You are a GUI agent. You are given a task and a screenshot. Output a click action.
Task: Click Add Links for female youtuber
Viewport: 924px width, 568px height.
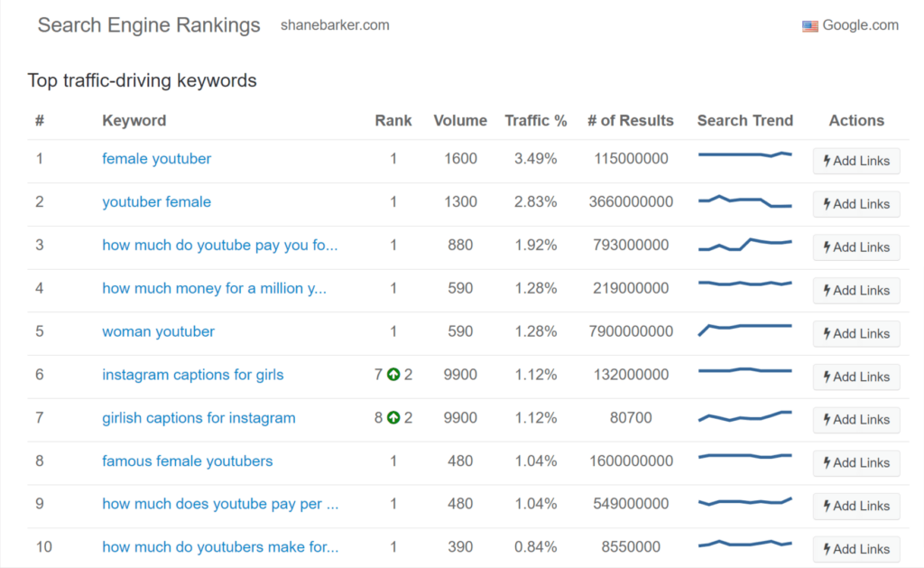coord(856,161)
